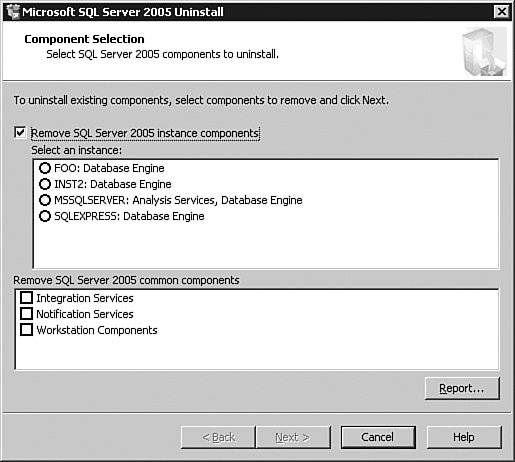The height and width of the screenshot is (462, 515).
Task: Tick the Workstation Components checkbox
Action: pyautogui.click(x=26, y=330)
